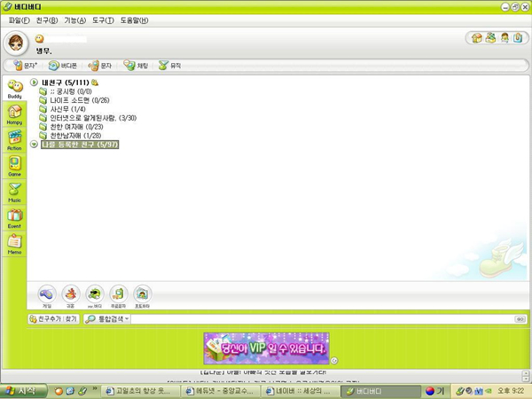Open the 파일(F) menu
The height and width of the screenshot is (399, 532).
pos(19,20)
